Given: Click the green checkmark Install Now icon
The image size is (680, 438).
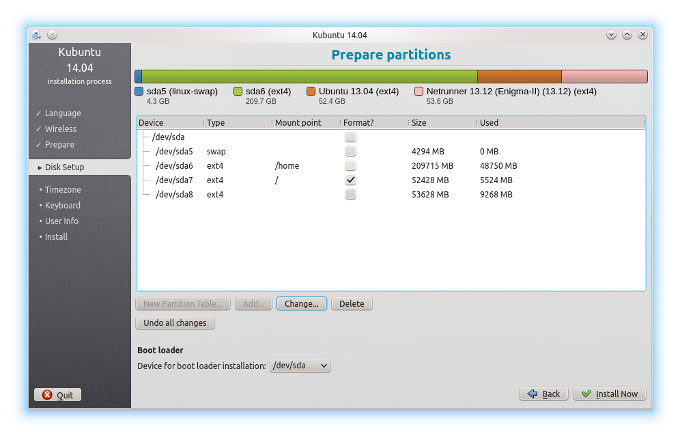Looking at the screenshot, I should [586, 394].
